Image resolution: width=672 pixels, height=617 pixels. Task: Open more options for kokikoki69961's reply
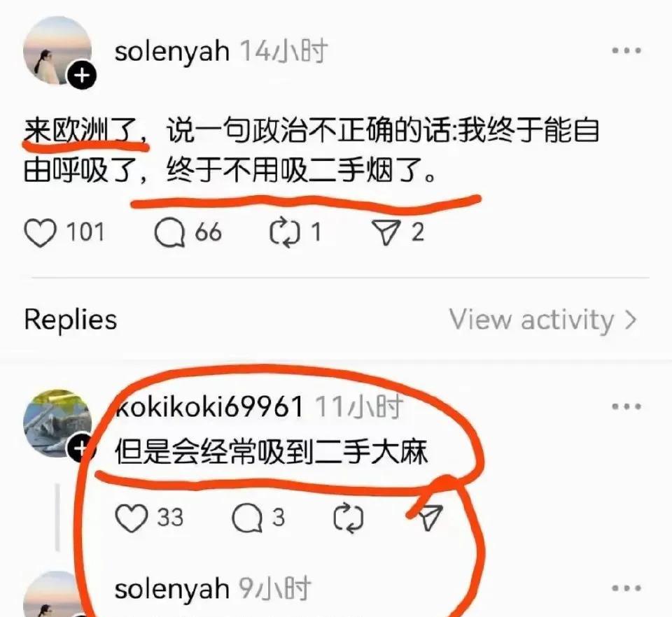(626, 406)
